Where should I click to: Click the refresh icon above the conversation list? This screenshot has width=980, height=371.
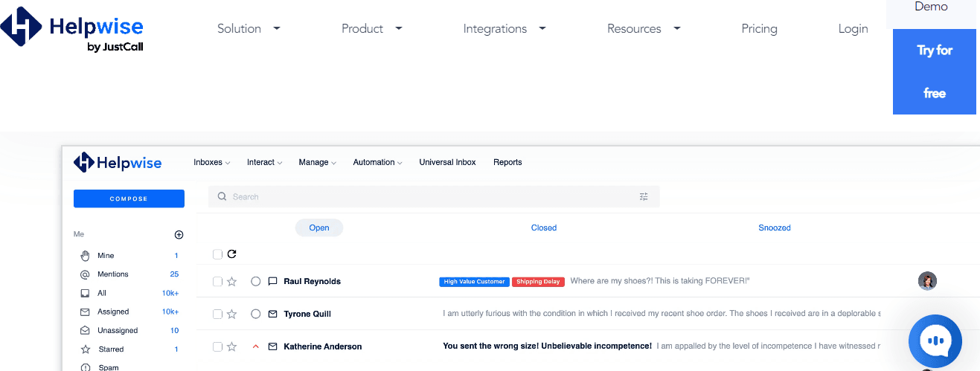231,254
